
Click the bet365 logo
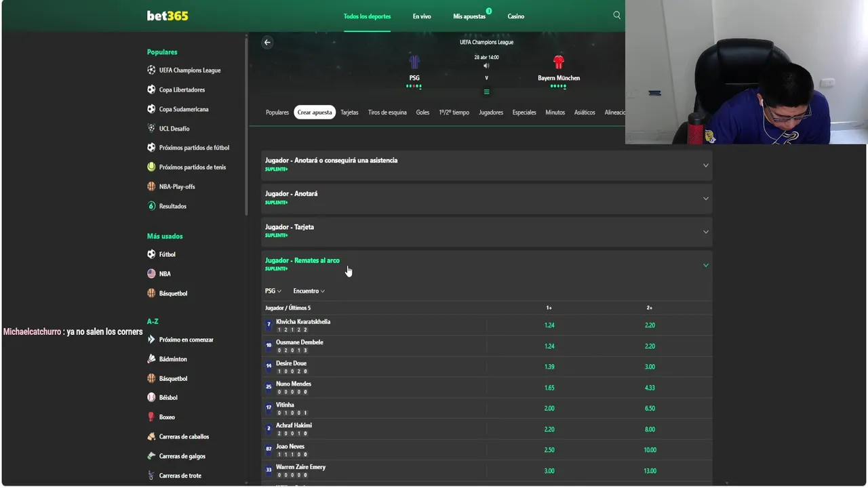pyautogui.click(x=167, y=16)
